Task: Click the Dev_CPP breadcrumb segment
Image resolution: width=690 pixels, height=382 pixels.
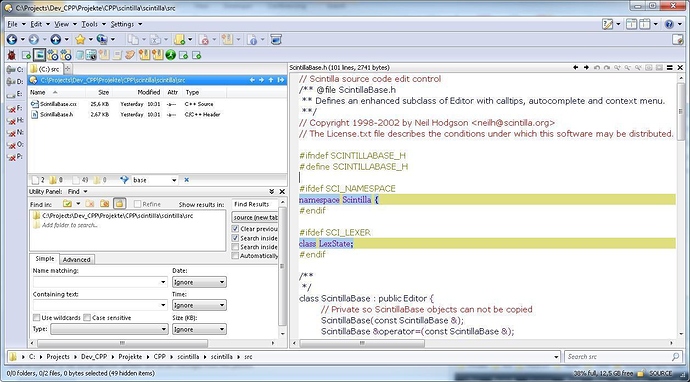Action: pos(94,357)
